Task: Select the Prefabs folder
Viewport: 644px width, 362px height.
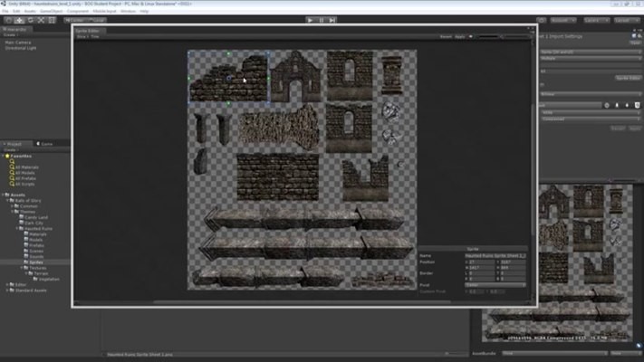Action: [36, 245]
